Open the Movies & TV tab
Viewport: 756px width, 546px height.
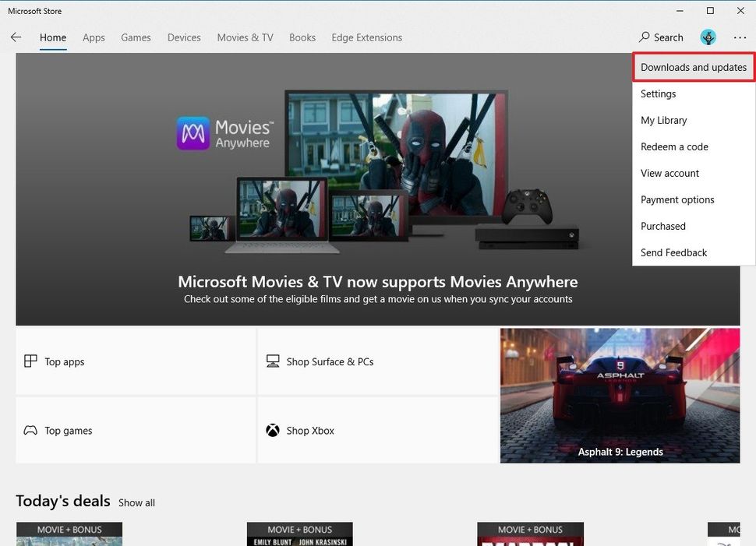(245, 37)
